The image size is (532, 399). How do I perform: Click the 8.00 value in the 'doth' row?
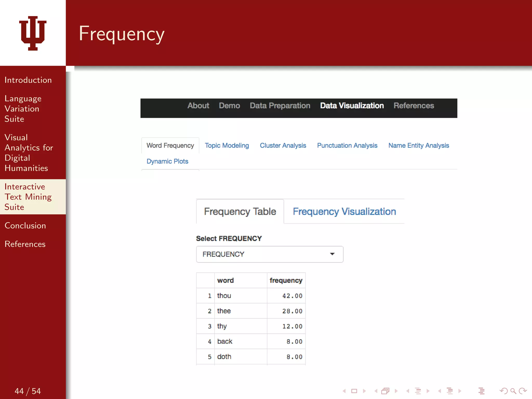(x=294, y=357)
